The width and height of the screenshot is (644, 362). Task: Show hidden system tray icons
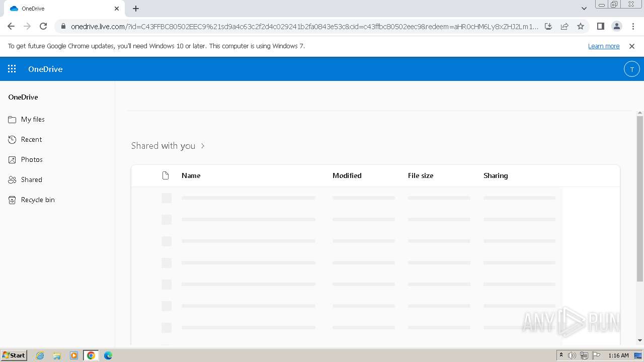pos(561,355)
